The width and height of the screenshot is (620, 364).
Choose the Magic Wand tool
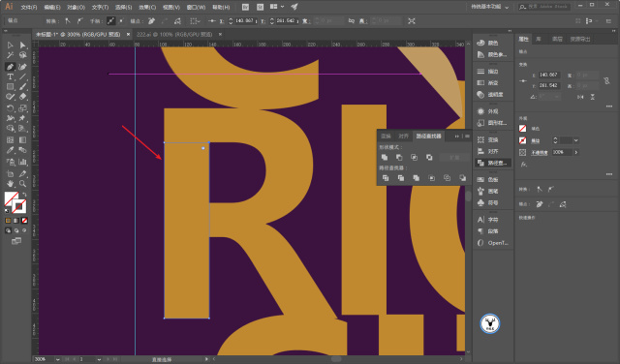[11, 55]
